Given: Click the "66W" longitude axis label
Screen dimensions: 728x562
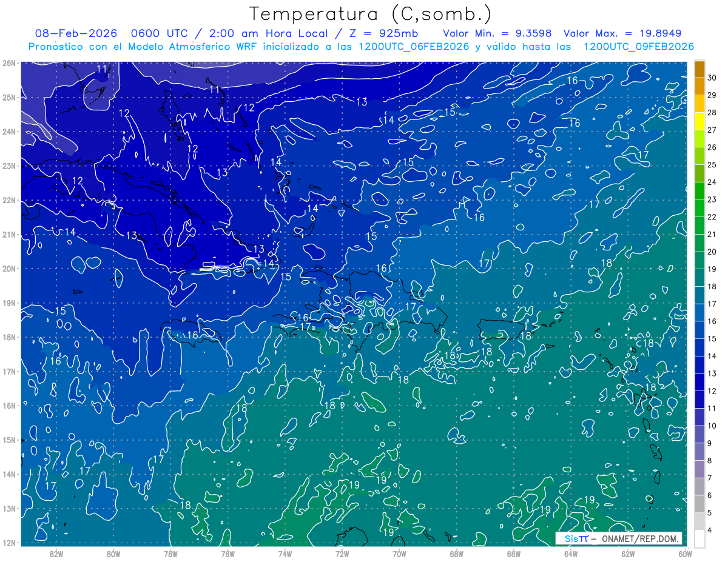Looking at the screenshot, I should tap(514, 554).
